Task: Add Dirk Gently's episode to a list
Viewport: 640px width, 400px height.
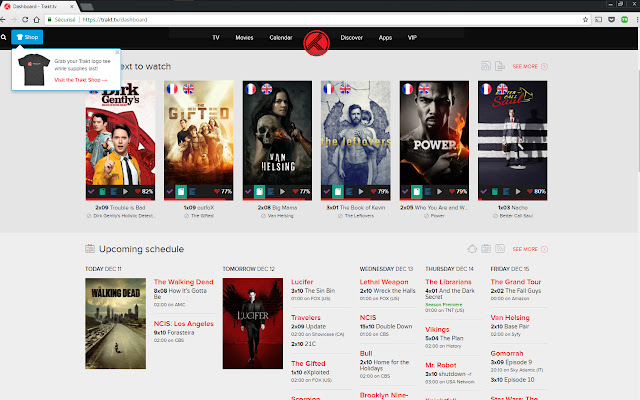Action: point(114,191)
